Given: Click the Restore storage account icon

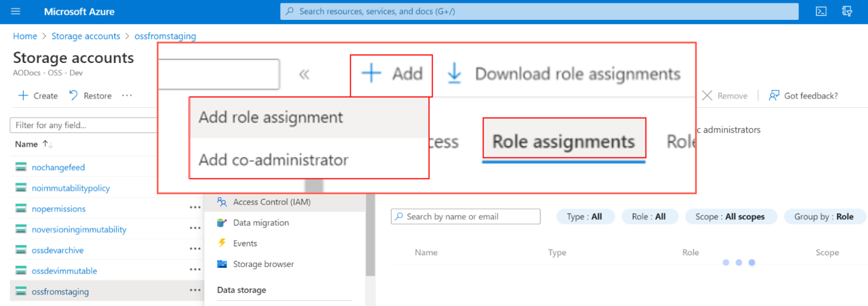Looking at the screenshot, I should click(x=74, y=96).
